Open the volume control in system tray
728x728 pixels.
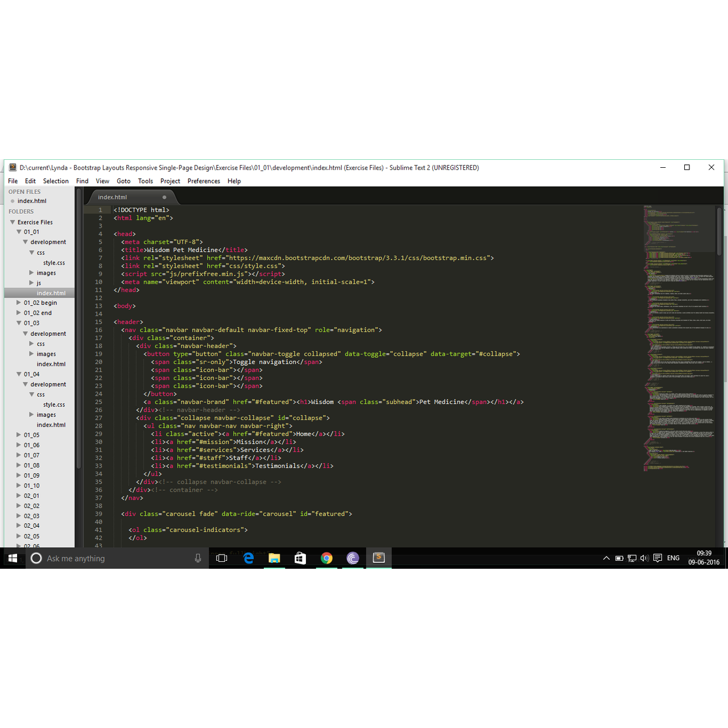644,558
